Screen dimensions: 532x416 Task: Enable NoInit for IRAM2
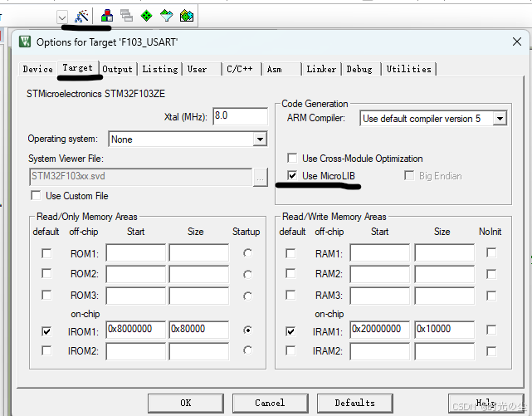(491, 351)
